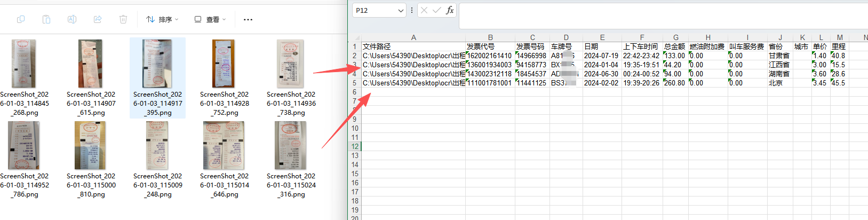This screenshot has height=220, width=868.
Task: Click cell containing 甘肃省
Action: (x=779, y=56)
